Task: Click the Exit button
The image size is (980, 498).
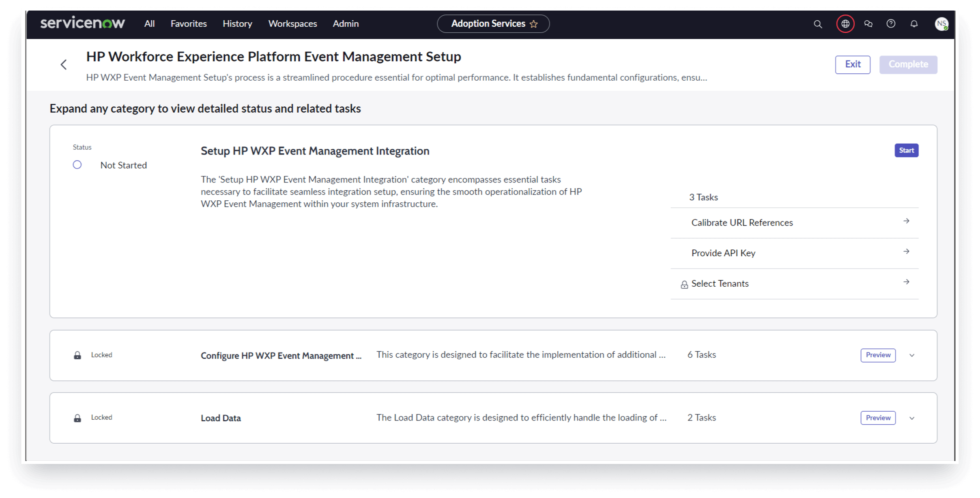Action: (x=853, y=64)
